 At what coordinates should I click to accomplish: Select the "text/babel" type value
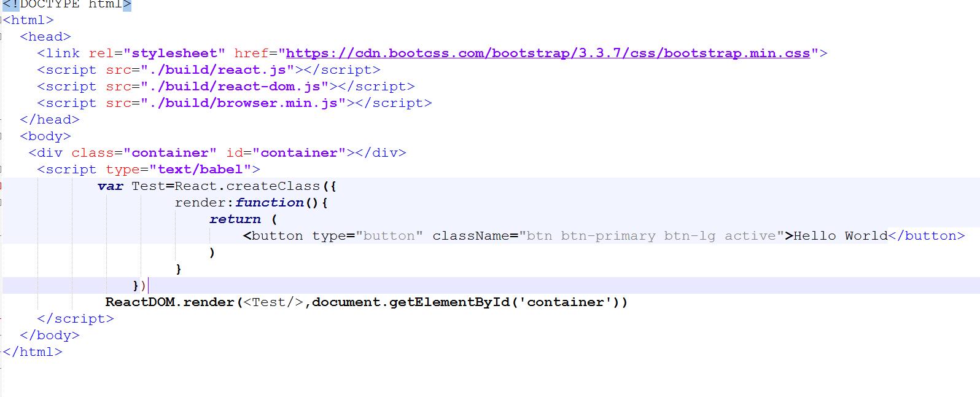[x=200, y=170]
